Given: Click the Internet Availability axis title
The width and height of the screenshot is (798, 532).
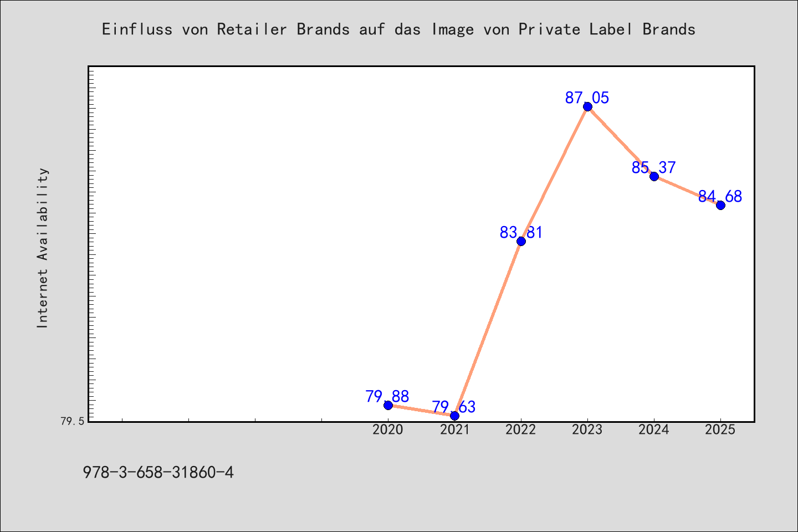Looking at the screenshot, I should point(43,248).
